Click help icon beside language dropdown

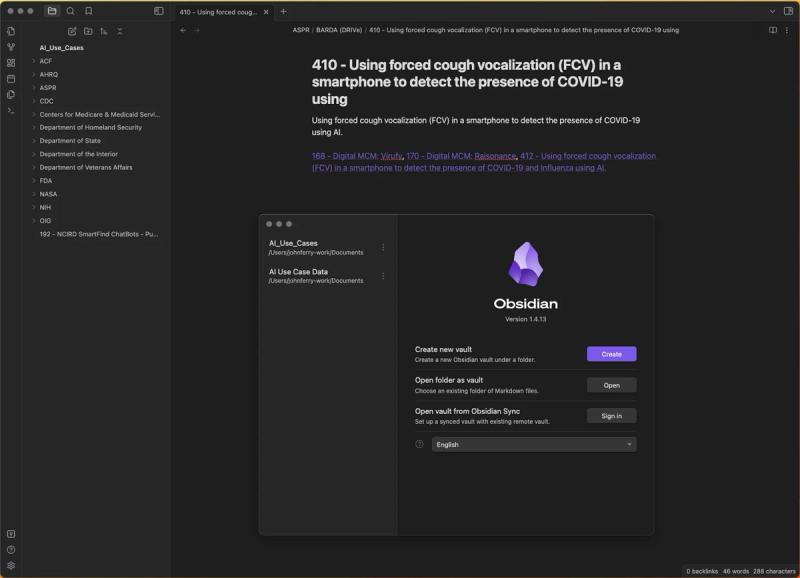pos(419,444)
